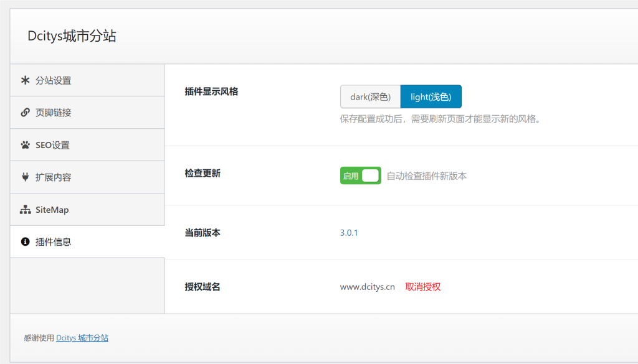This screenshot has width=638, height=364.
Task: Click the sitemap tree icon in sidebar
Action: pyautogui.click(x=26, y=210)
